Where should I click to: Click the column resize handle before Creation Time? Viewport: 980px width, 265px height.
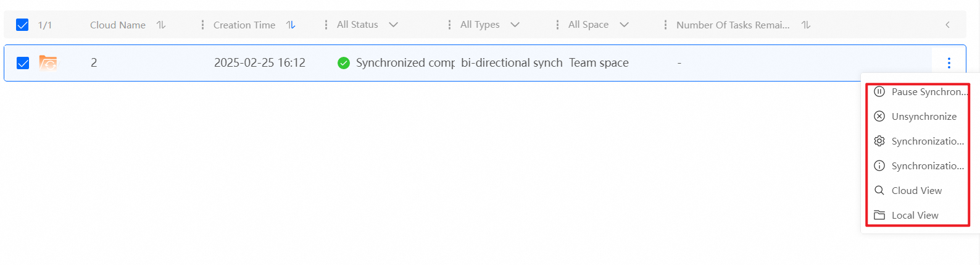202,25
